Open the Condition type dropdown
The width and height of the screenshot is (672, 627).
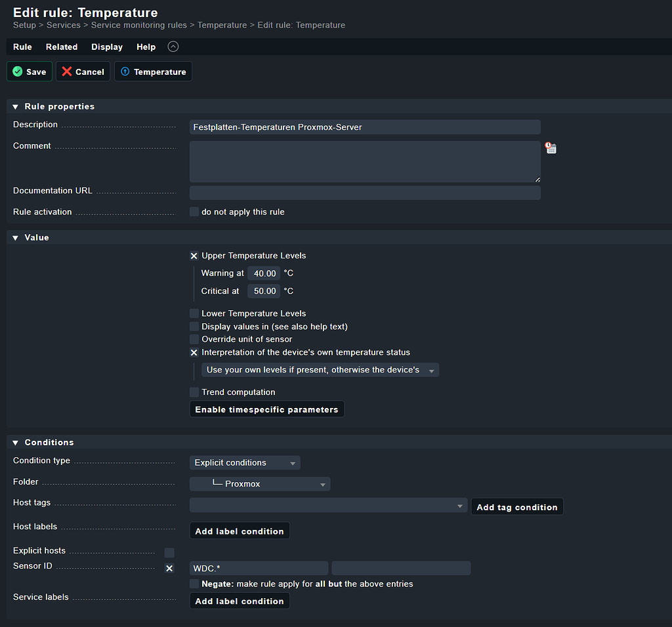[x=245, y=462]
